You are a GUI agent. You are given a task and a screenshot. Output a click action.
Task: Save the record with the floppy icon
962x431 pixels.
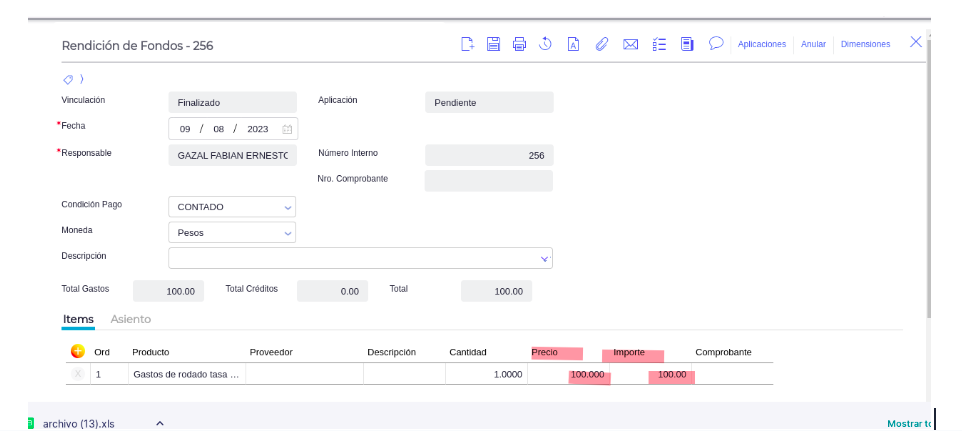pos(493,44)
